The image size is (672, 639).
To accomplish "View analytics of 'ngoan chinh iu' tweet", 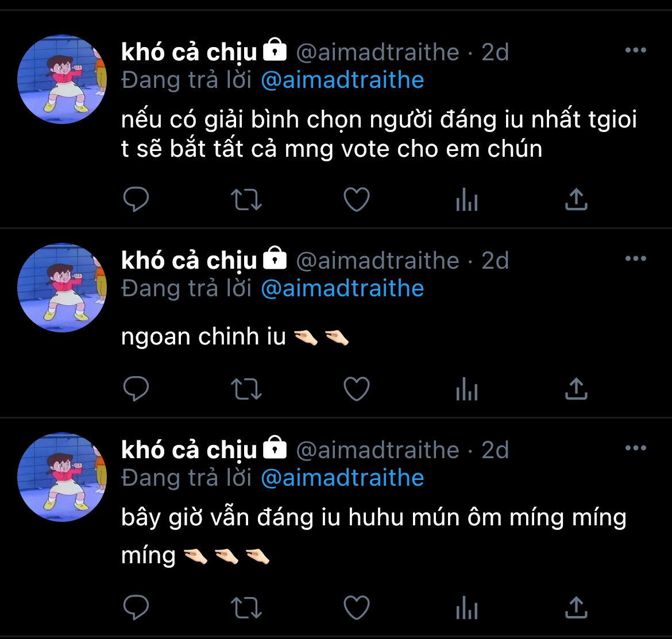I will 467,389.
